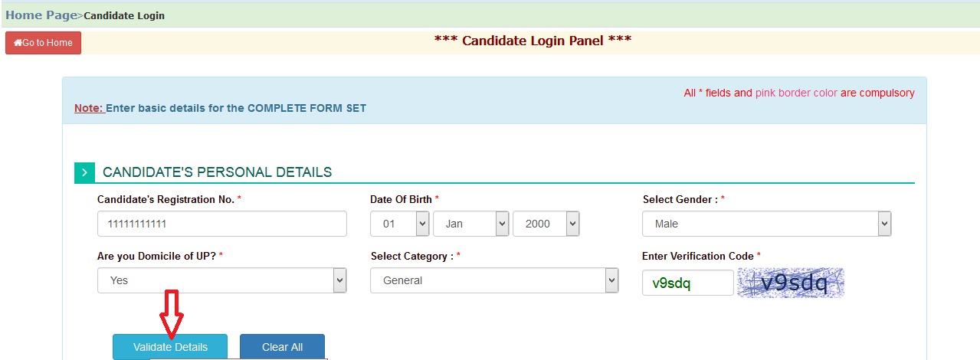Click the Go to Home button
The height and width of the screenshot is (360, 980).
(x=43, y=43)
